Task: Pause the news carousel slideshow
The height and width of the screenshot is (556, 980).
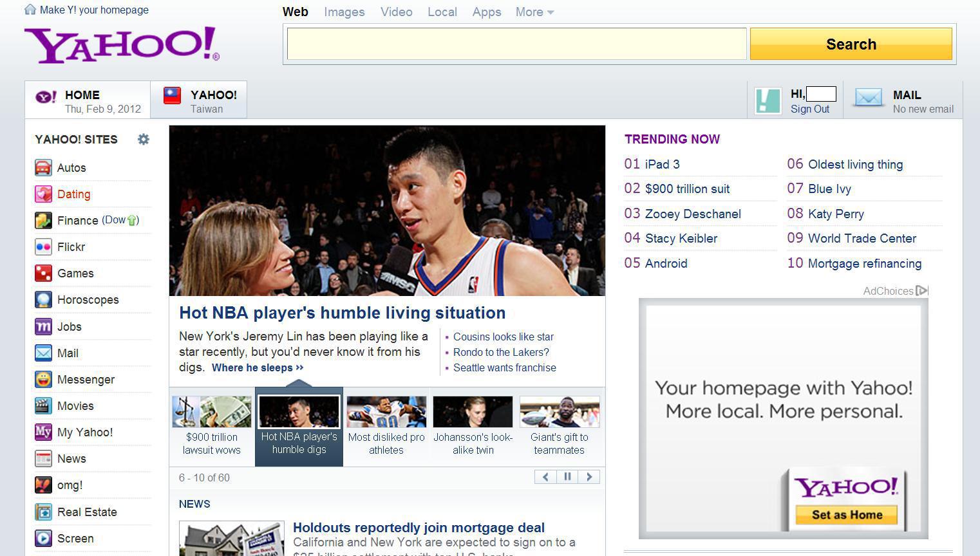Action: click(567, 477)
